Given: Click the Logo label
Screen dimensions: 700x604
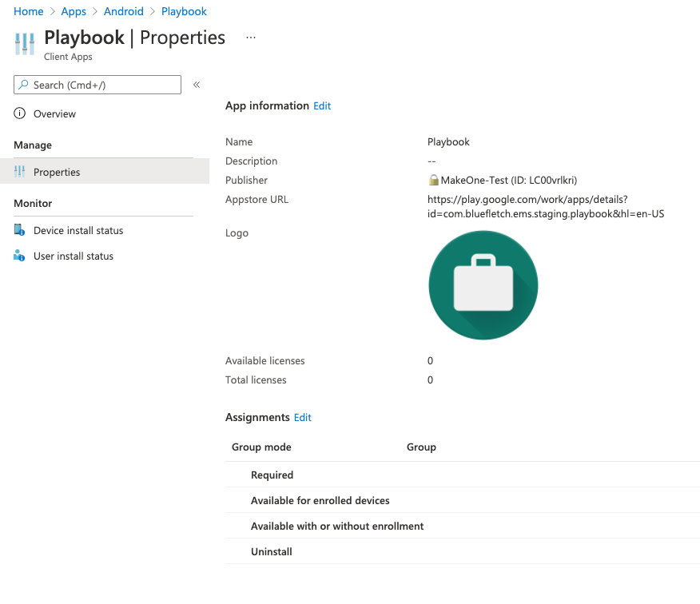Looking at the screenshot, I should (x=237, y=233).
